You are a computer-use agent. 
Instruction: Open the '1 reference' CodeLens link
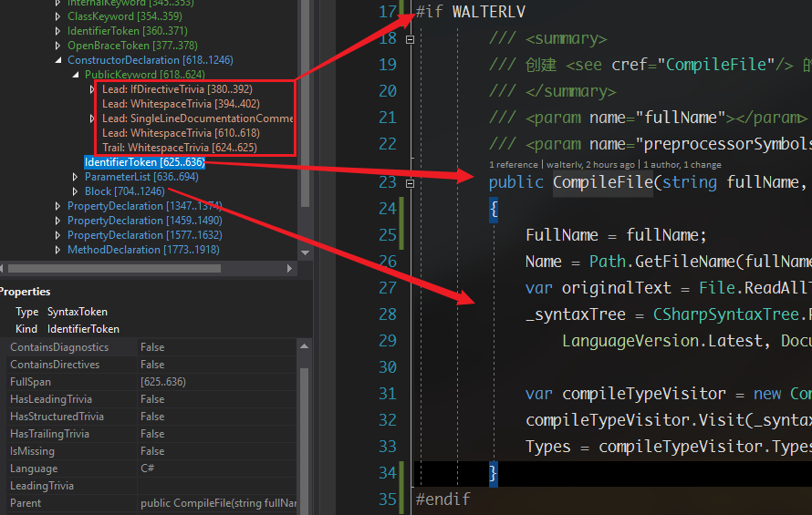pos(513,165)
